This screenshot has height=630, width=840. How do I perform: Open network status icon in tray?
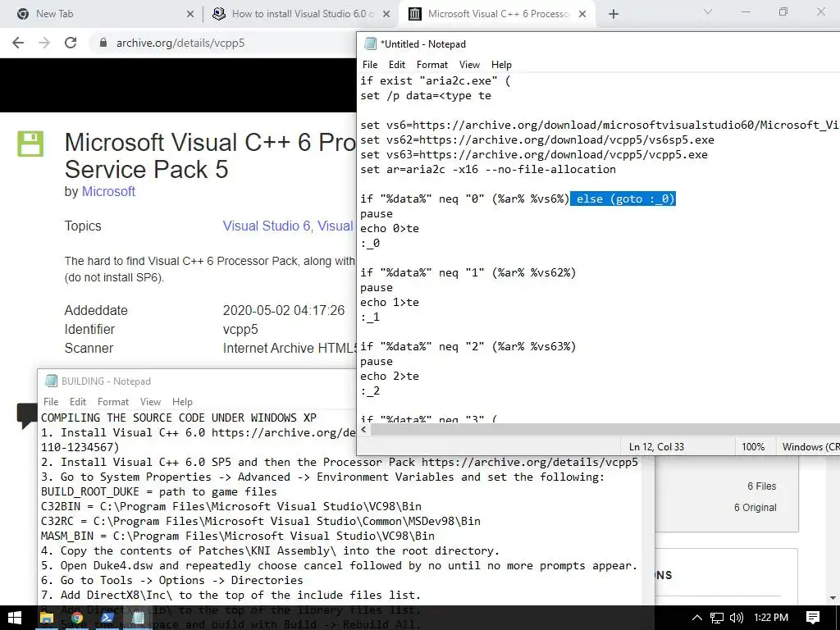pos(717,618)
